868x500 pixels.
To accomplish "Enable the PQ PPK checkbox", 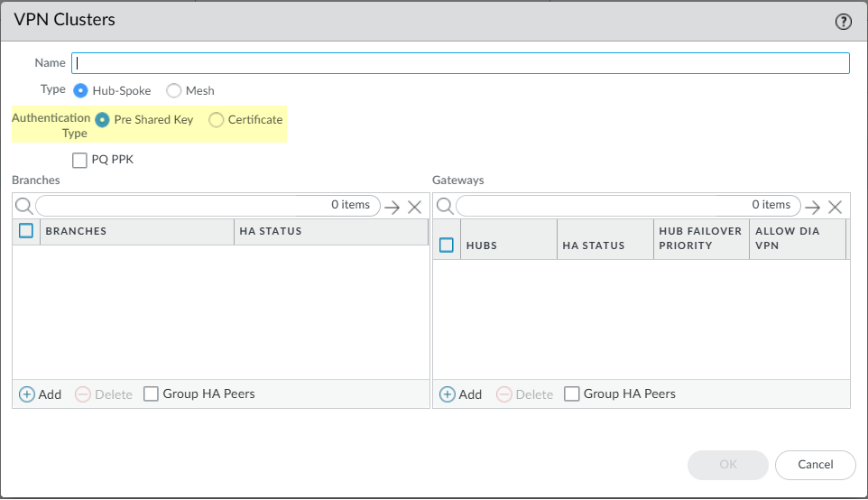I will [79, 160].
